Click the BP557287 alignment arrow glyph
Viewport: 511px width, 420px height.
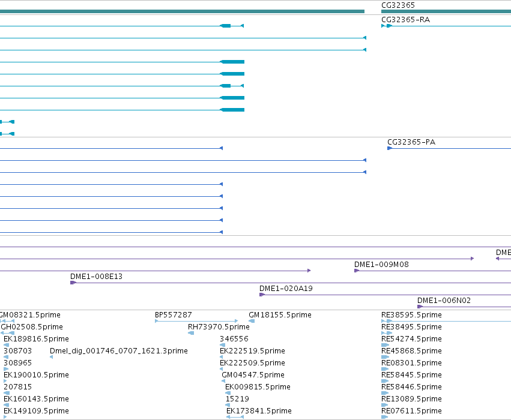[196, 321]
